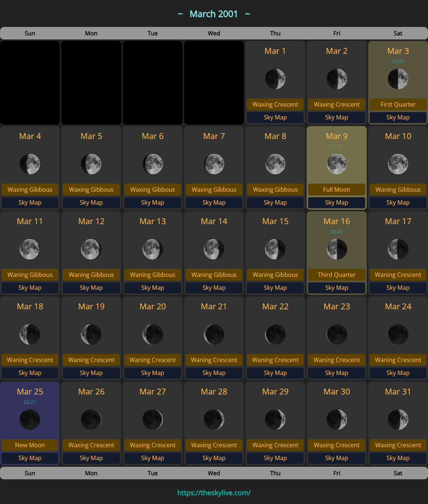Click the moon image for Mar 31

click(x=398, y=420)
